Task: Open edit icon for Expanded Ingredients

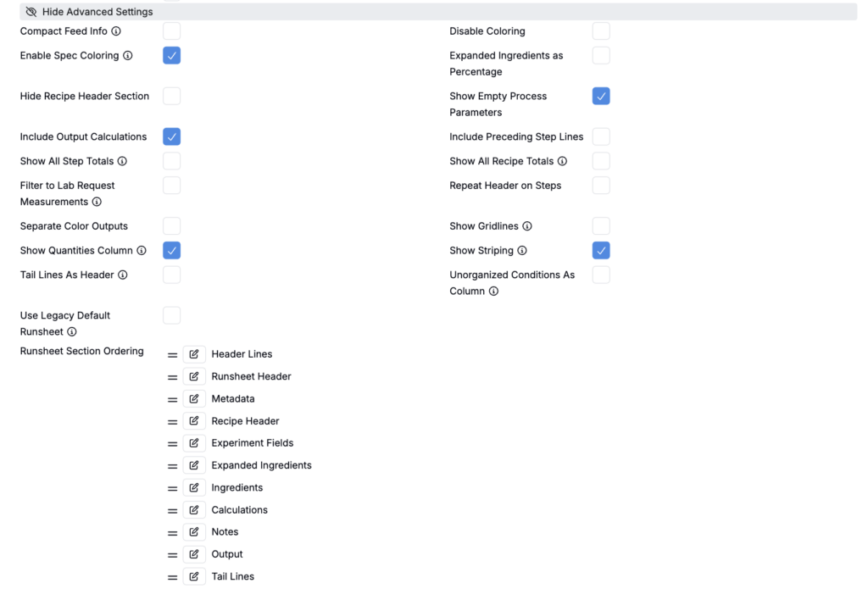Action: (194, 465)
